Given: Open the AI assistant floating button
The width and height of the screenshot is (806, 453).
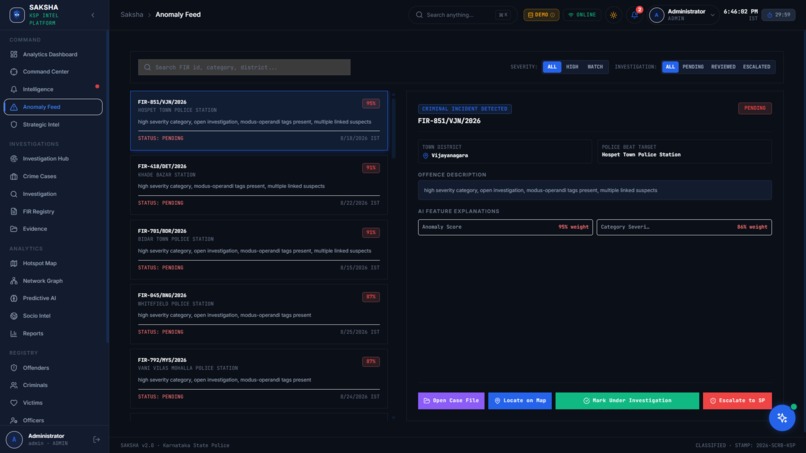Looking at the screenshot, I should [x=782, y=418].
